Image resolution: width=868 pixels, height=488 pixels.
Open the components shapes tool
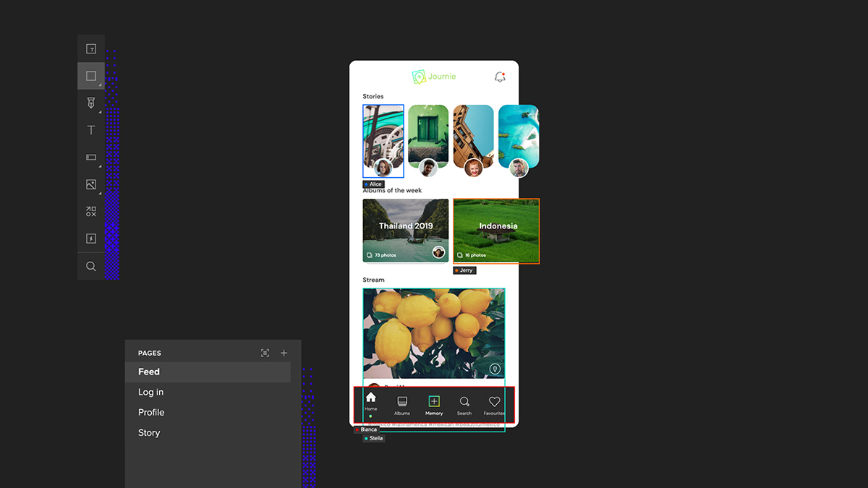[x=91, y=212]
